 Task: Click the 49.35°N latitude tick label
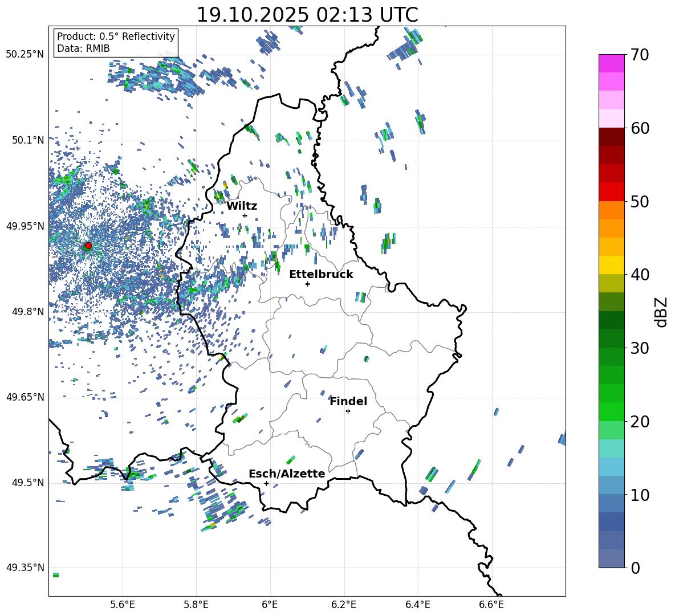(25, 568)
